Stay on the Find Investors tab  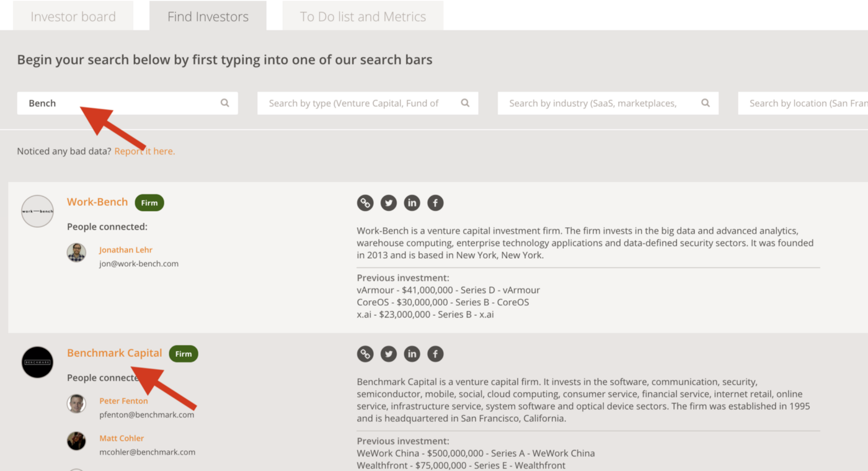tap(208, 16)
